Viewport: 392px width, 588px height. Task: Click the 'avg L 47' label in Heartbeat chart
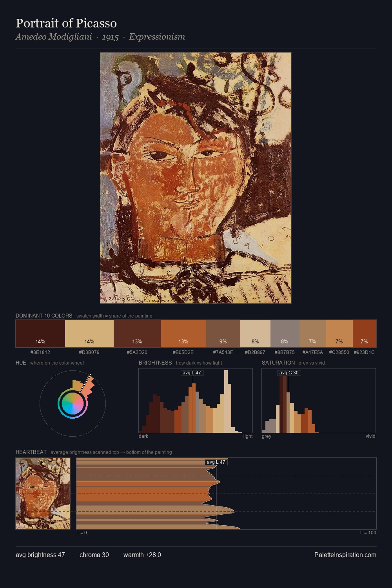coord(216,462)
